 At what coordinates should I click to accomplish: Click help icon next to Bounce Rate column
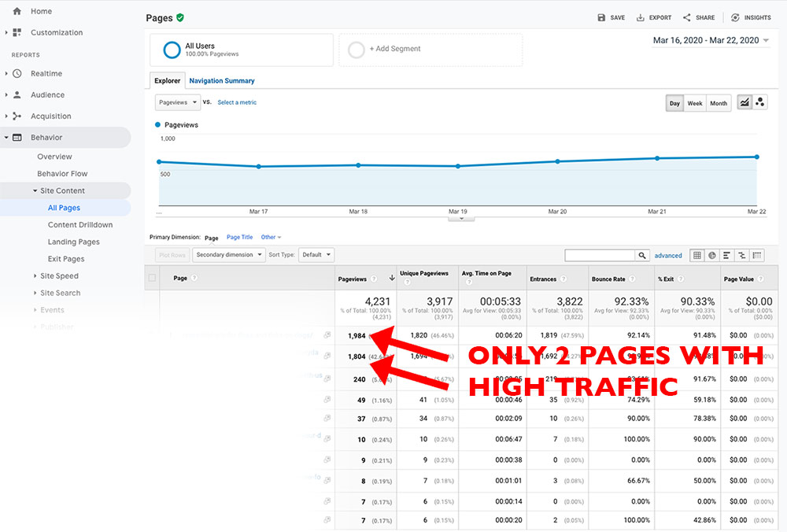coord(632,279)
